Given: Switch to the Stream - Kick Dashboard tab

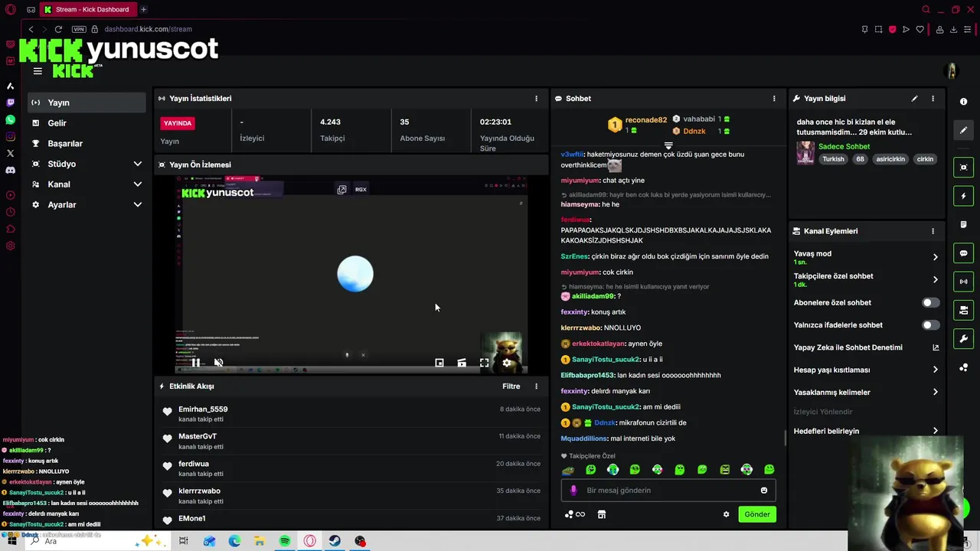Looking at the screenshot, I should pyautogui.click(x=87, y=9).
